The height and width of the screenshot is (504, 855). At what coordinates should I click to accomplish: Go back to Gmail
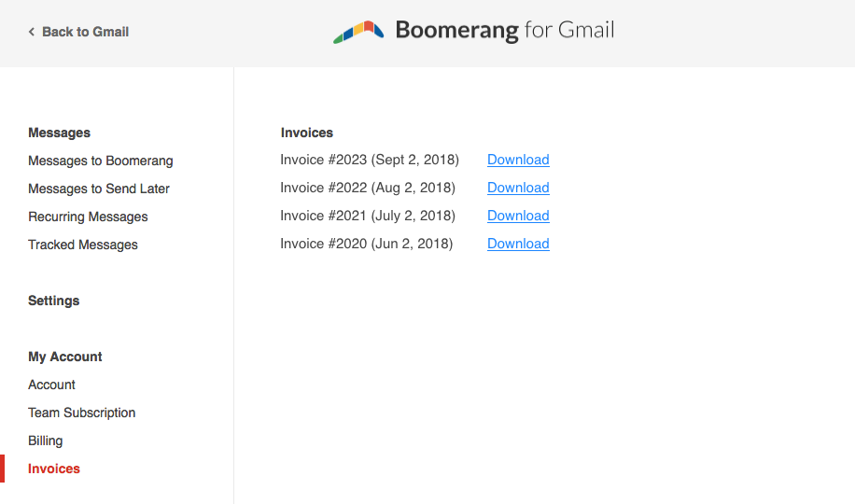pyautogui.click(x=85, y=32)
